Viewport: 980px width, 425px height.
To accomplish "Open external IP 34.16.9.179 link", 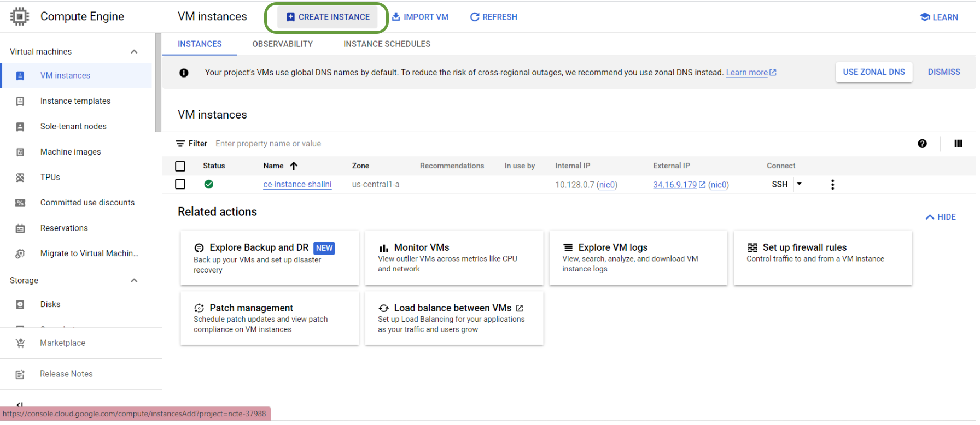I will 679,185.
